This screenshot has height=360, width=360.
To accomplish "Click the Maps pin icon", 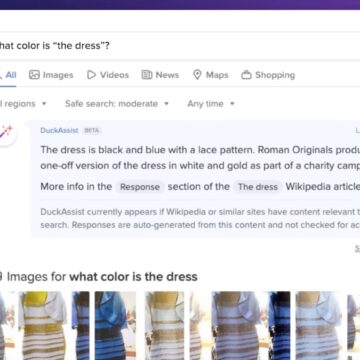I will (197, 75).
